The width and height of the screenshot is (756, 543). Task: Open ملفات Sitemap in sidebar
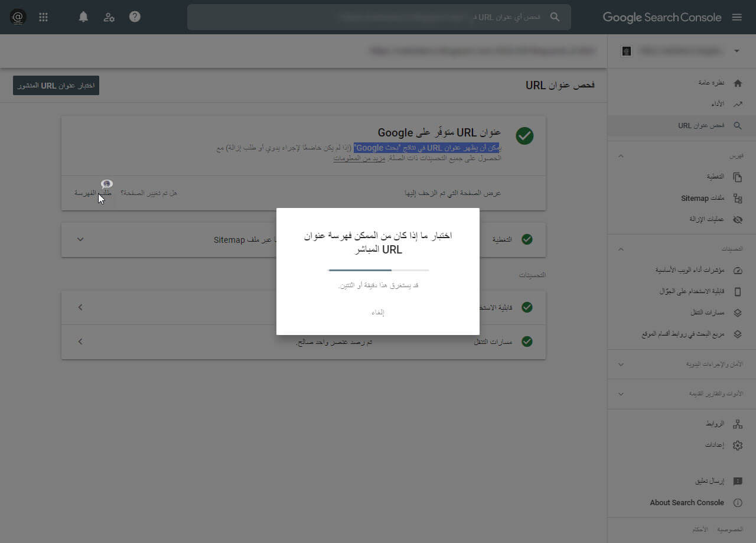click(703, 199)
